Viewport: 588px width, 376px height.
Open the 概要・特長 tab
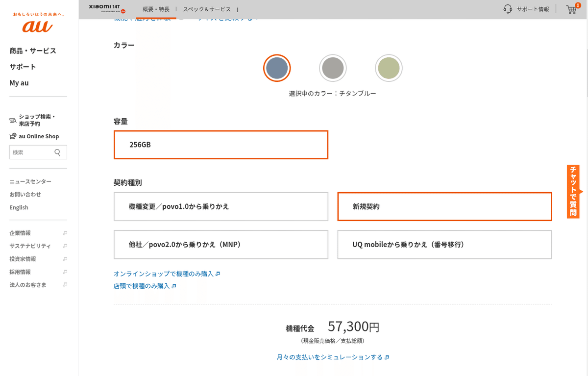(x=156, y=9)
